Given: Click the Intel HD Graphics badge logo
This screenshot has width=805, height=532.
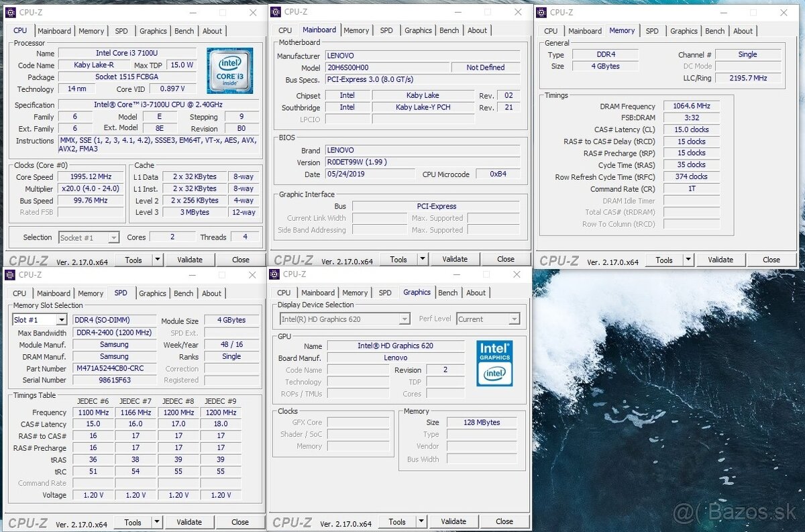Looking at the screenshot, I should pyautogui.click(x=494, y=362).
